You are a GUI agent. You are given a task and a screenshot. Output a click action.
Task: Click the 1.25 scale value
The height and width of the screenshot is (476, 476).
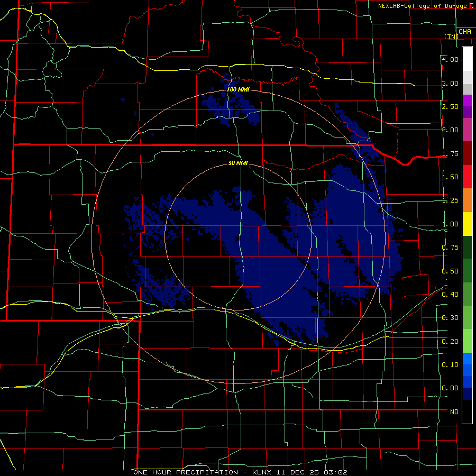point(450,200)
